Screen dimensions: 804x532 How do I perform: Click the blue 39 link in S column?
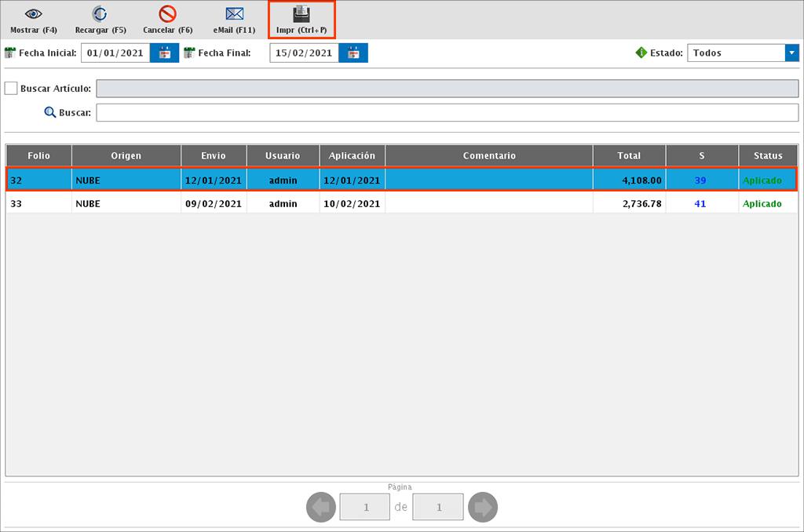700,180
